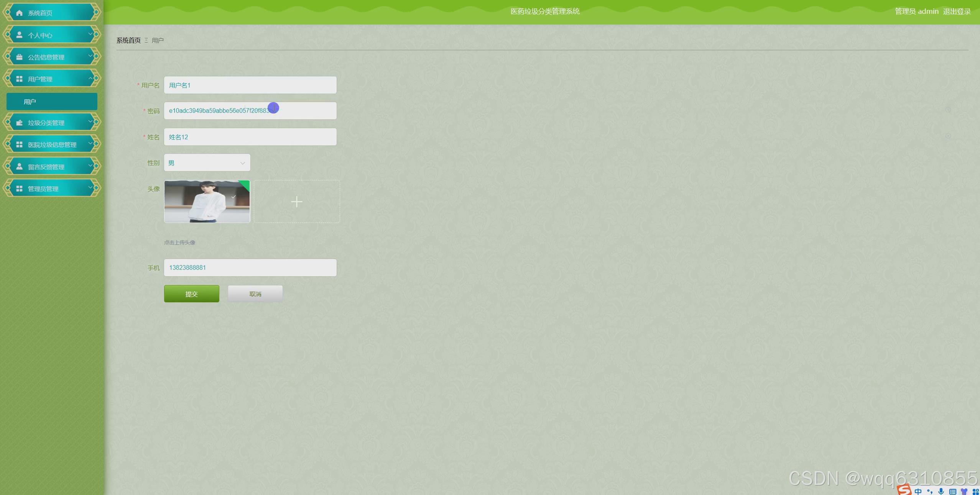Image resolution: width=980 pixels, height=495 pixels.
Task: Click the 系统首页 breadcrumb link
Action: pos(128,40)
